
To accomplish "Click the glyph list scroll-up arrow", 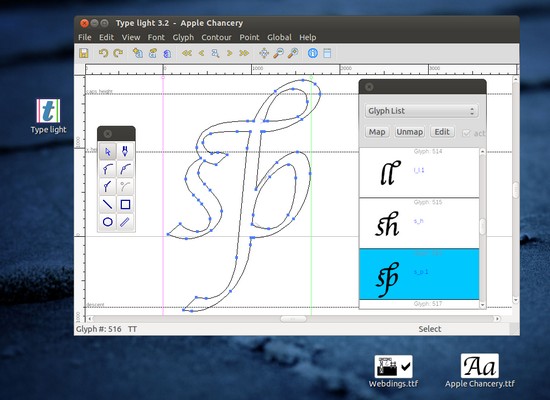I will click(483, 151).
